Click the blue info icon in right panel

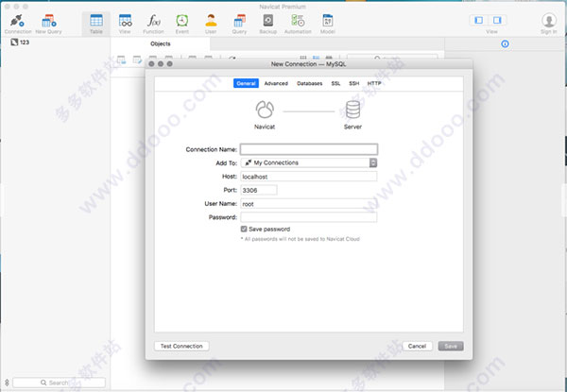tap(506, 44)
